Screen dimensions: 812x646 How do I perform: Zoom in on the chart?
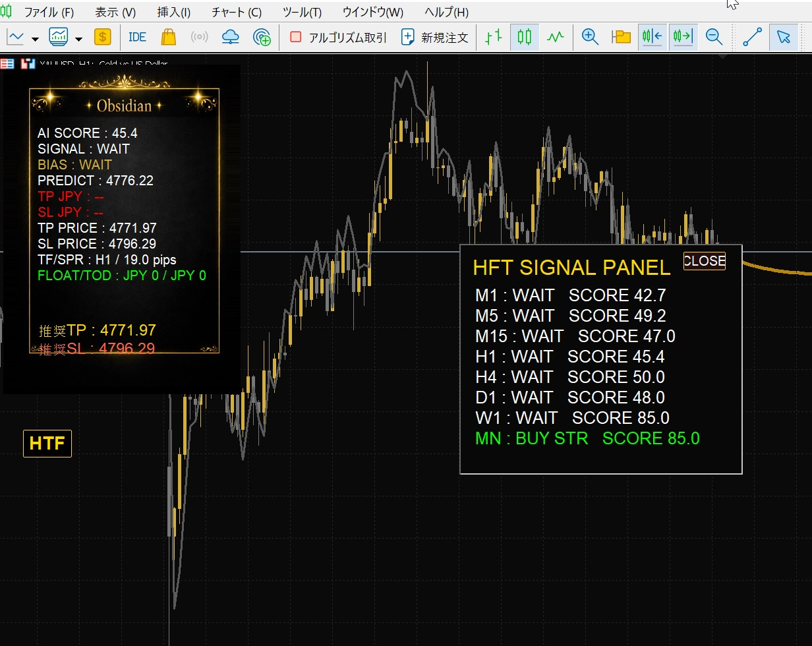[590, 37]
